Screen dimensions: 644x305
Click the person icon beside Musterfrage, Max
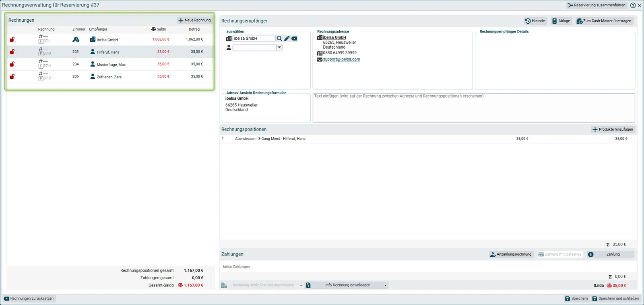pyautogui.click(x=93, y=64)
